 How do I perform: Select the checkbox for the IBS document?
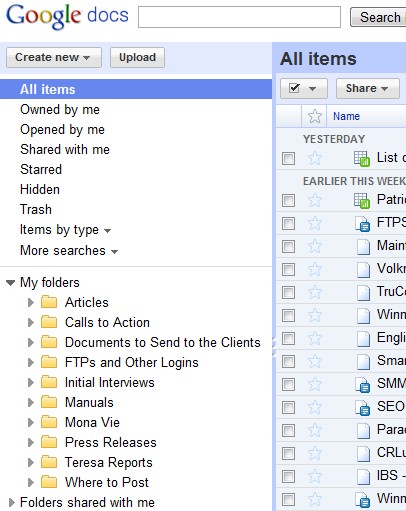tap(288, 476)
